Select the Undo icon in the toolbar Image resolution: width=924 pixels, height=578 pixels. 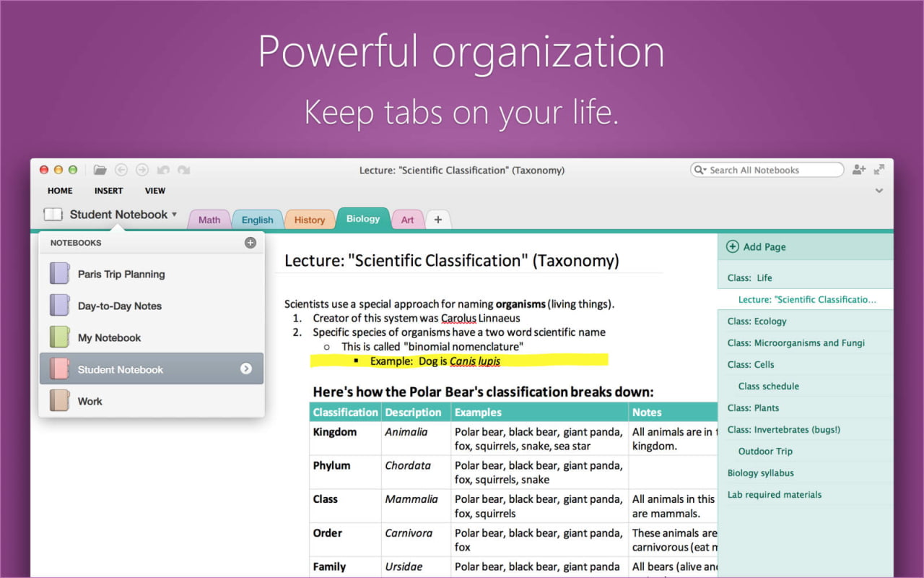pos(163,170)
